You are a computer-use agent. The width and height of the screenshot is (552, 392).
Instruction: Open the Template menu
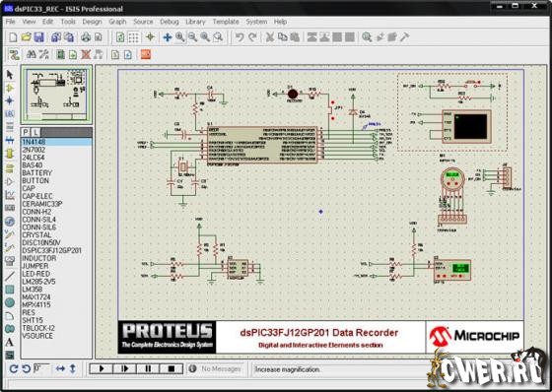click(226, 22)
